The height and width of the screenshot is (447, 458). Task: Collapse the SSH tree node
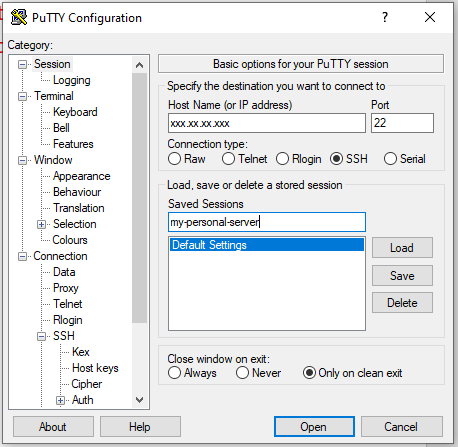click(x=41, y=336)
